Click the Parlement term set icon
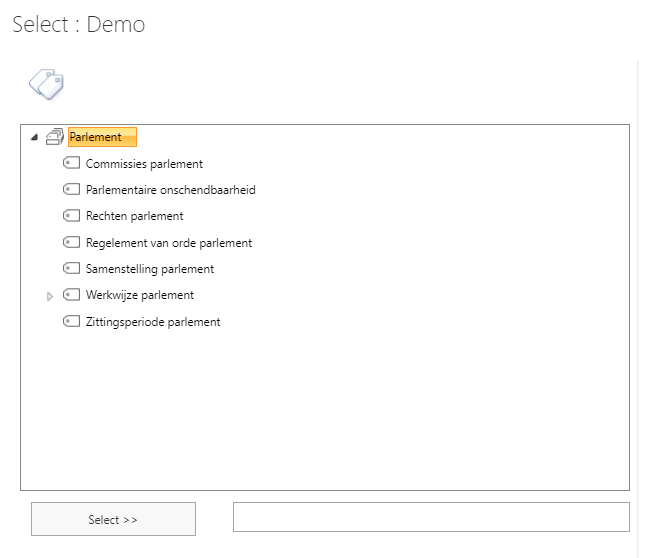Viewport: 648px width, 558px height. pyautogui.click(x=55, y=137)
